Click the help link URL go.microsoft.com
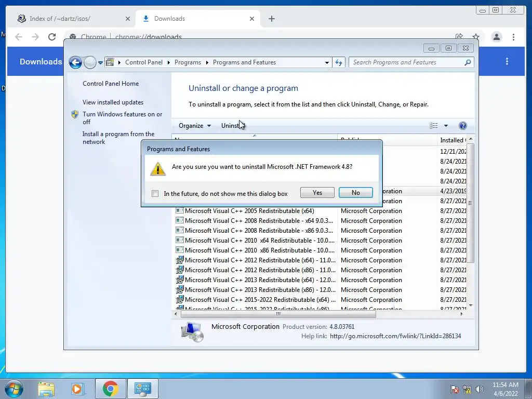 pyautogui.click(x=395, y=336)
